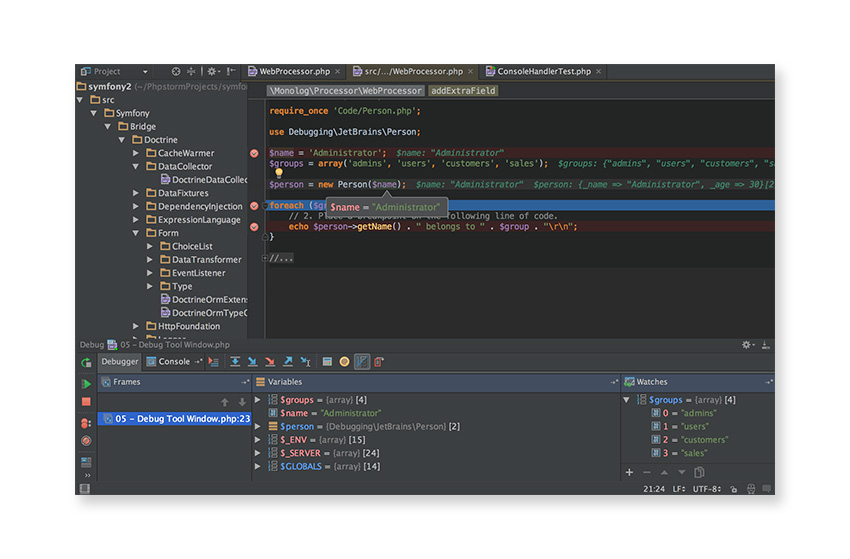Viewport: 850px width, 559px height.
Task: Click the round orange debug toolbar icon
Action: [x=344, y=362]
